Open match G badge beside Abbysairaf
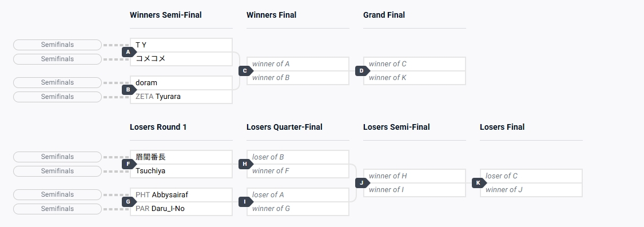 (129, 201)
